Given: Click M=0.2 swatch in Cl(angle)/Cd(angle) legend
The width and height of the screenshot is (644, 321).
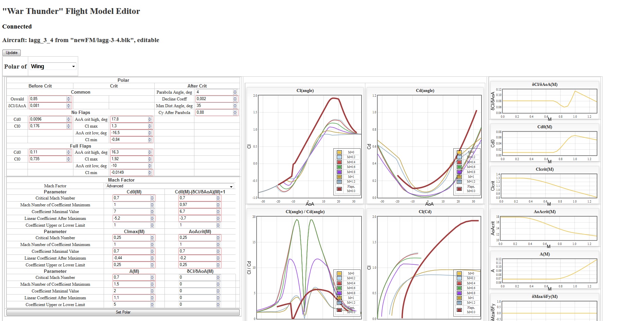Looking at the screenshot, I should click(339, 278).
